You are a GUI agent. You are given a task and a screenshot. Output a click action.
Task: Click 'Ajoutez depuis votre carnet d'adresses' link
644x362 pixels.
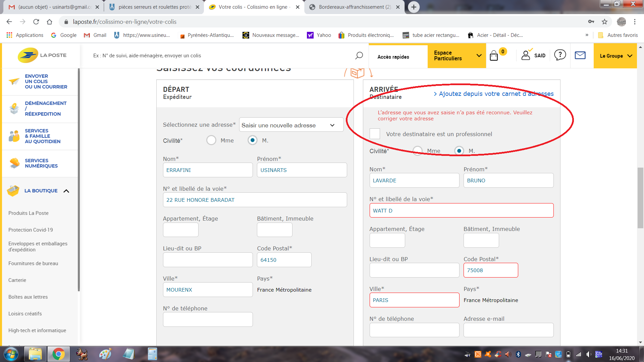point(494,94)
